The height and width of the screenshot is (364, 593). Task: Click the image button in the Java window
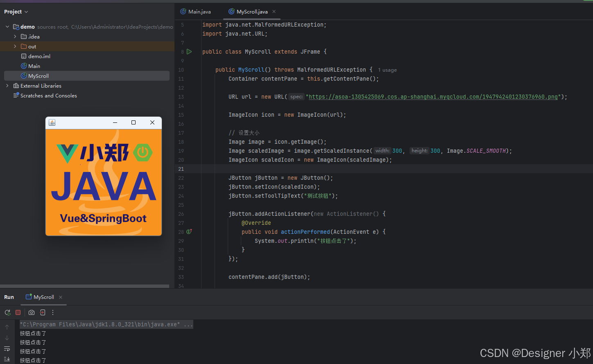(104, 182)
